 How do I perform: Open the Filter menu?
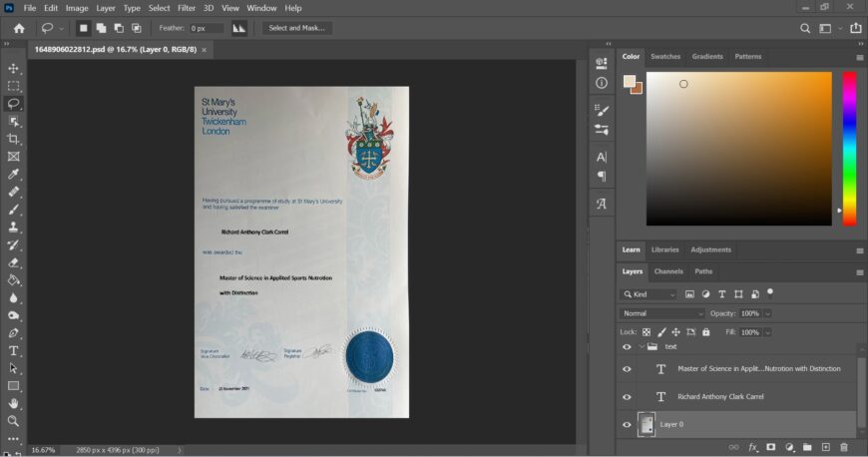pos(186,8)
